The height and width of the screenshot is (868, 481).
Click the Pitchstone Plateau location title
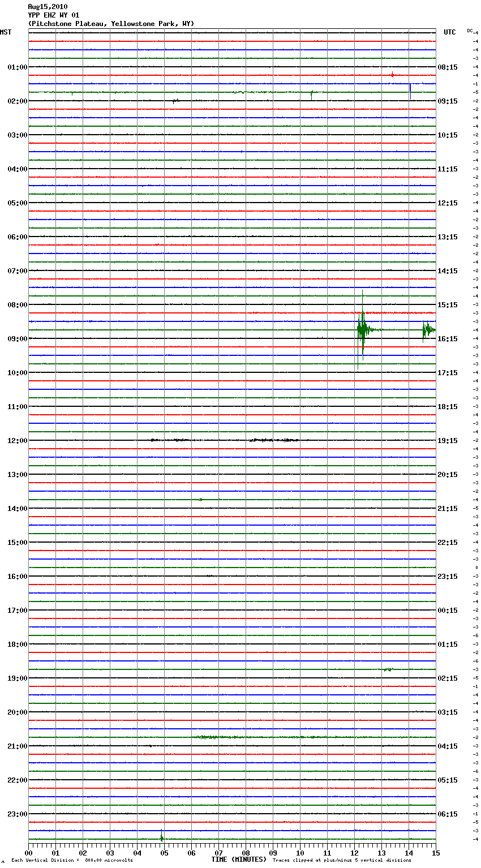111,24
